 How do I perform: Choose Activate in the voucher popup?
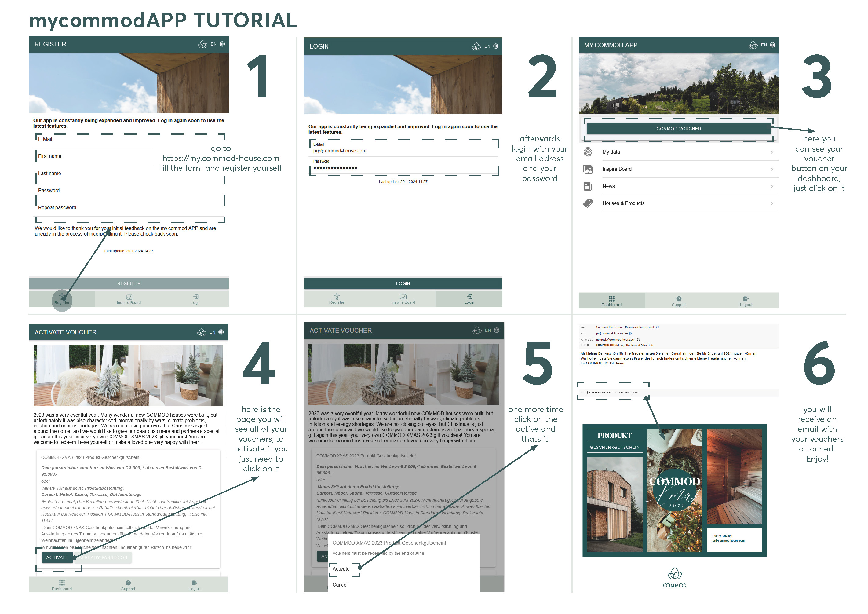(341, 568)
